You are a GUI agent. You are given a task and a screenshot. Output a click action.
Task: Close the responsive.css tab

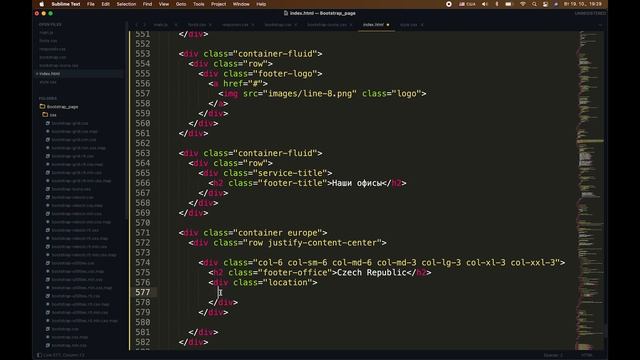point(253,25)
